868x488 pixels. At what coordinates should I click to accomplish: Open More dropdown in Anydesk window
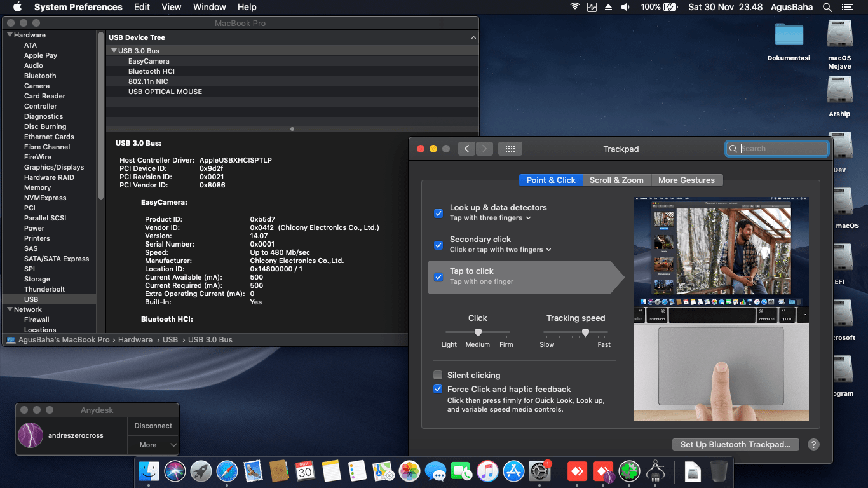click(x=153, y=445)
